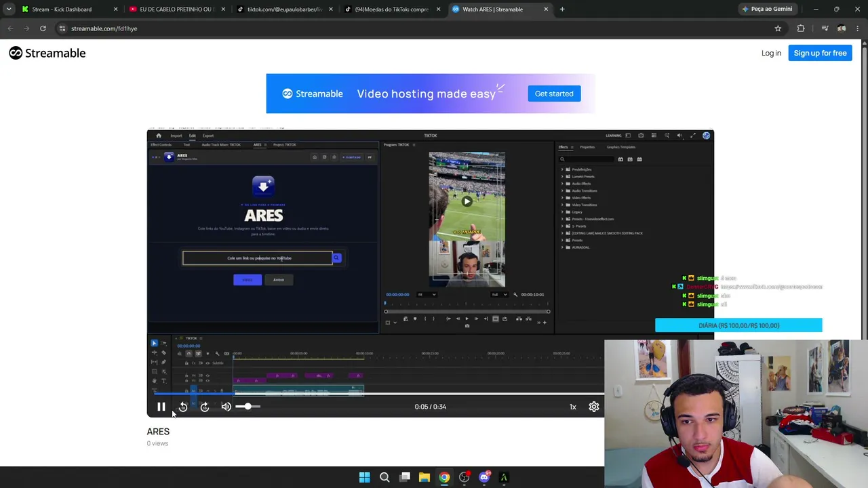Open the Chrome tab search dropdown
Viewport: 868px width, 488px height.
point(9,9)
